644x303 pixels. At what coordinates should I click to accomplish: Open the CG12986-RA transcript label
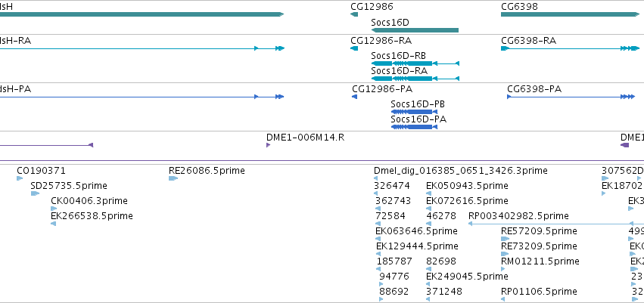click(x=381, y=41)
